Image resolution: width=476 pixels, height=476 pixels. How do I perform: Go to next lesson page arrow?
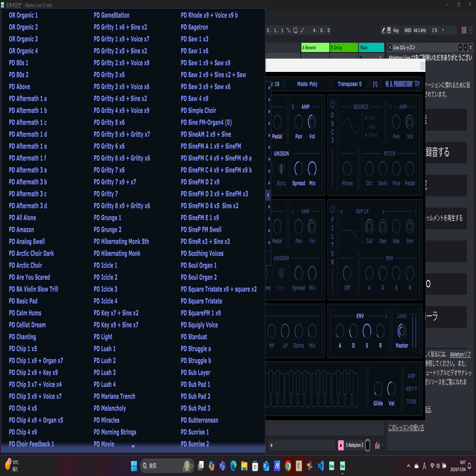point(465,47)
